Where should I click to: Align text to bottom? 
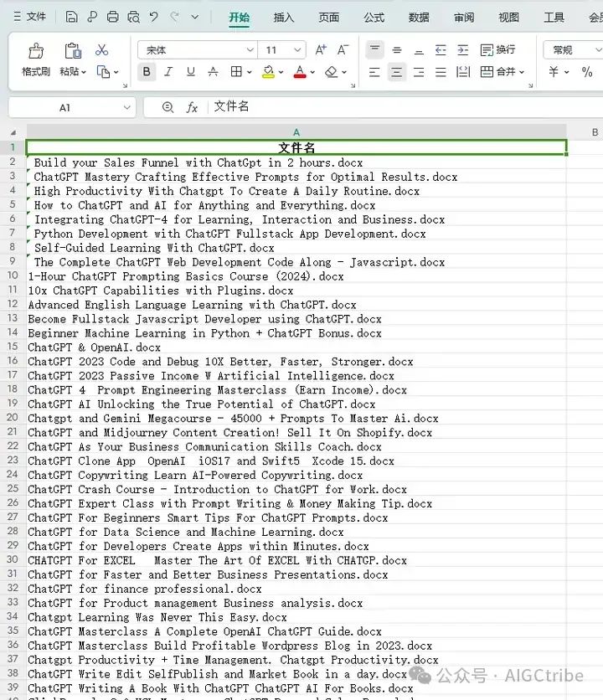419,50
